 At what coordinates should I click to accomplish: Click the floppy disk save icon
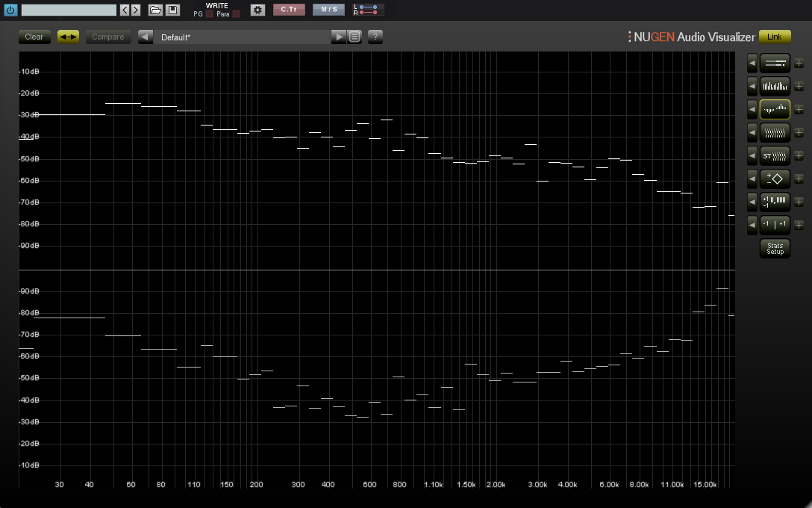(172, 10)
